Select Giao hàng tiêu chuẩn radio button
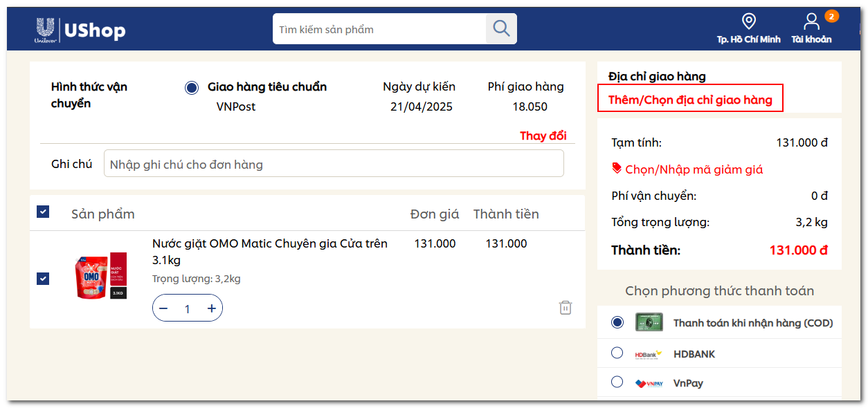The width and height of the screenshot is (868, 408). coord(192,88)
